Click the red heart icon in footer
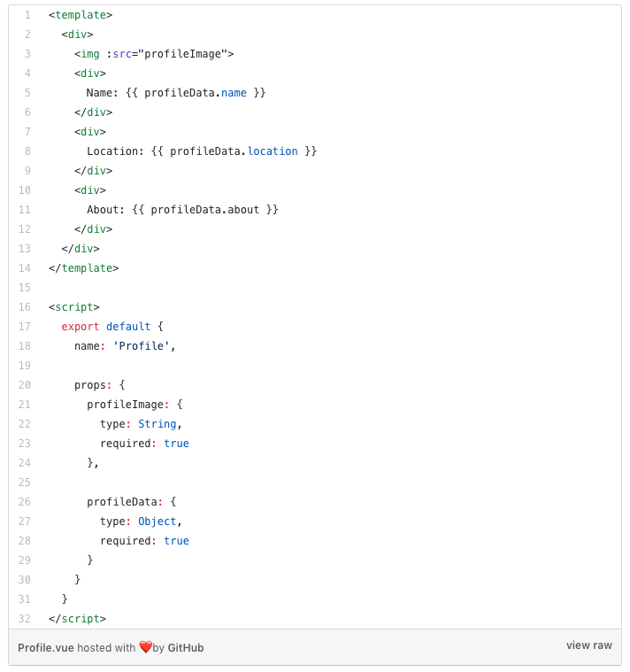 pyautogui.click(x=145, y=647)
